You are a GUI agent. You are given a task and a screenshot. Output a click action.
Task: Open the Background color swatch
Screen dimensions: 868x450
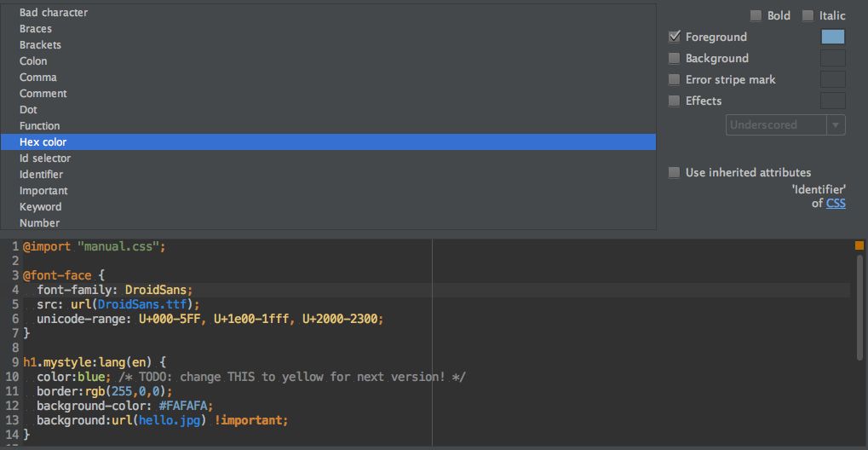[832, 58]
